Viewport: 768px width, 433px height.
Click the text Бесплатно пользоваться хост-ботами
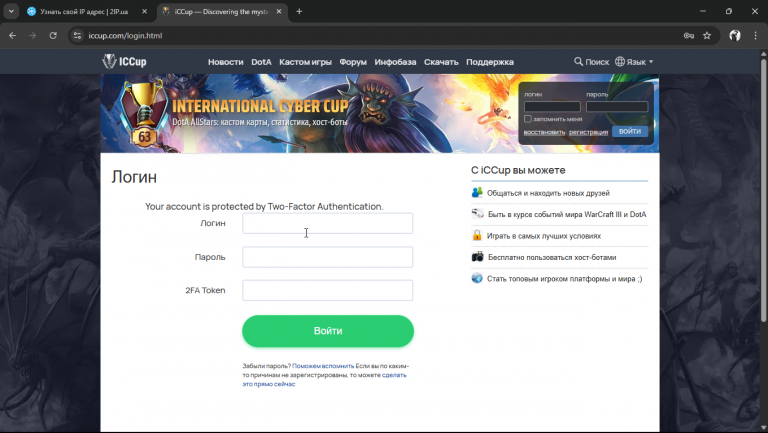pyautogui.click(x=552, y=257)
